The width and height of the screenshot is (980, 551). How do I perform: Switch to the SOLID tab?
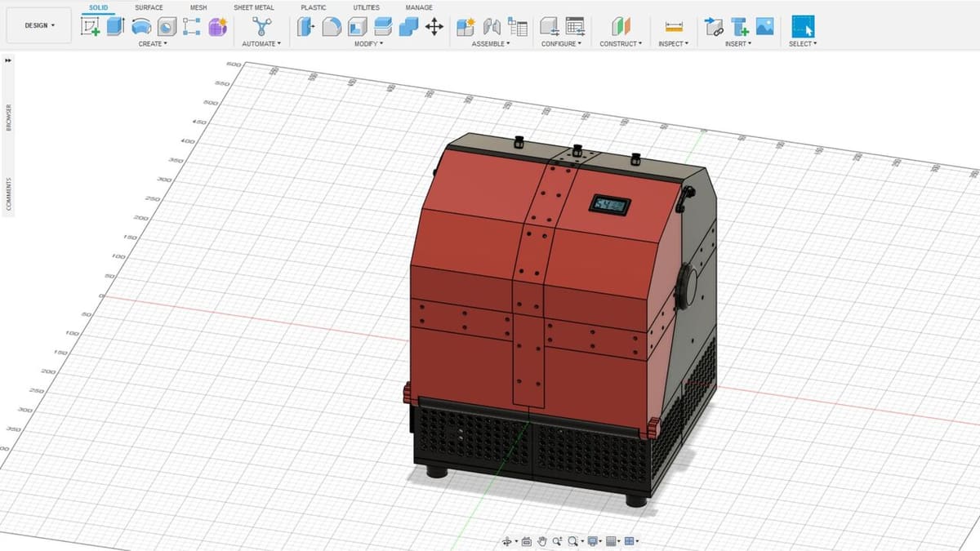pyautogui.click(x=98, y=7)
